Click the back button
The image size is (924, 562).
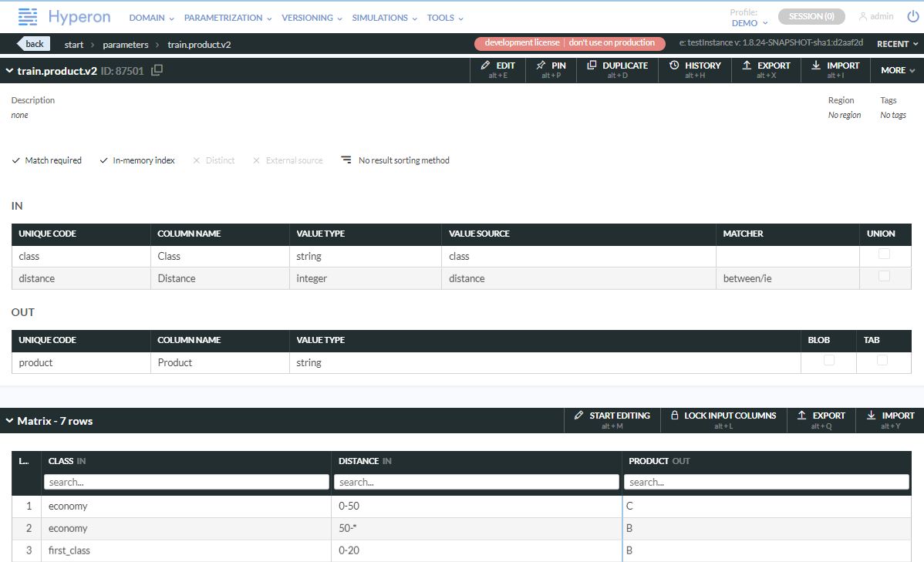click(x=32, y=44)
